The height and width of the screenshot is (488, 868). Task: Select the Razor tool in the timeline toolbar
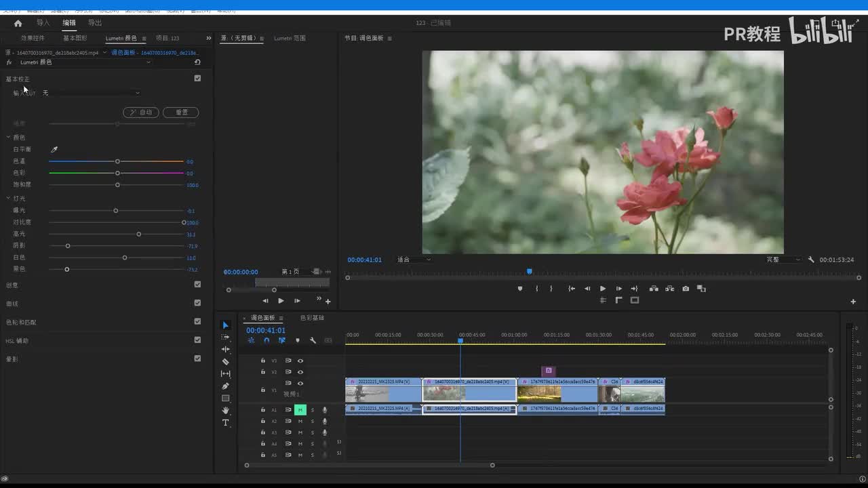(x=226, y=362)
